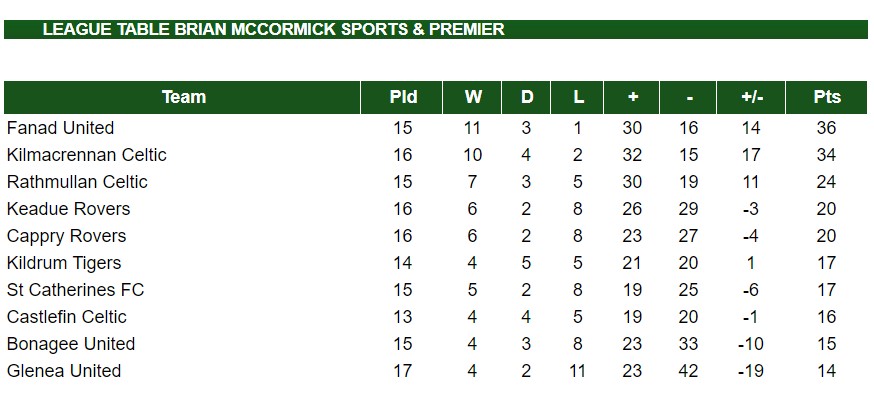Select the St Catherines FC entry

(x=75, y=289)
